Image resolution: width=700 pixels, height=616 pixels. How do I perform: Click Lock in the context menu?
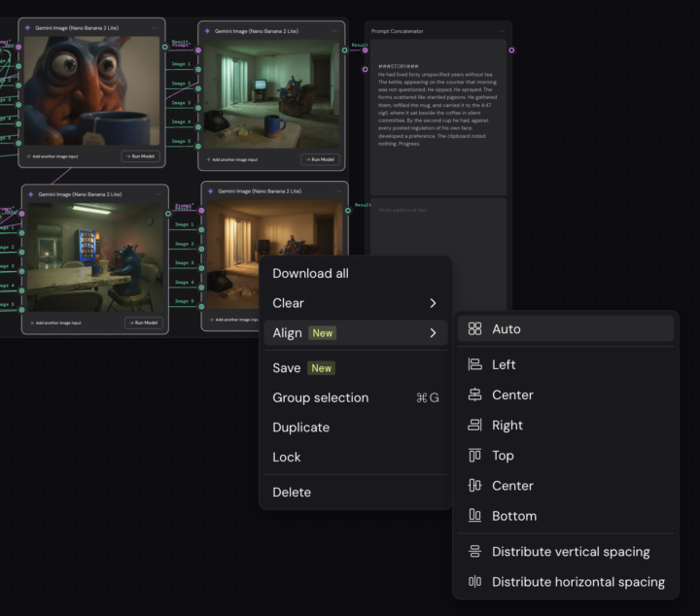tap(356, 458)
